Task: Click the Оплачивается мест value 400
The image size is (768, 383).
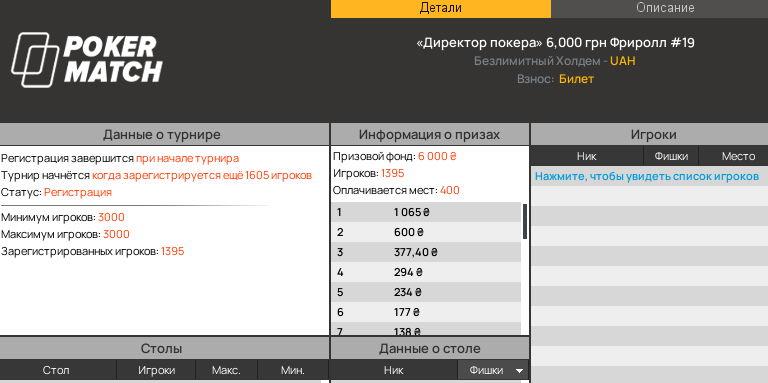Action: [450, 191]
